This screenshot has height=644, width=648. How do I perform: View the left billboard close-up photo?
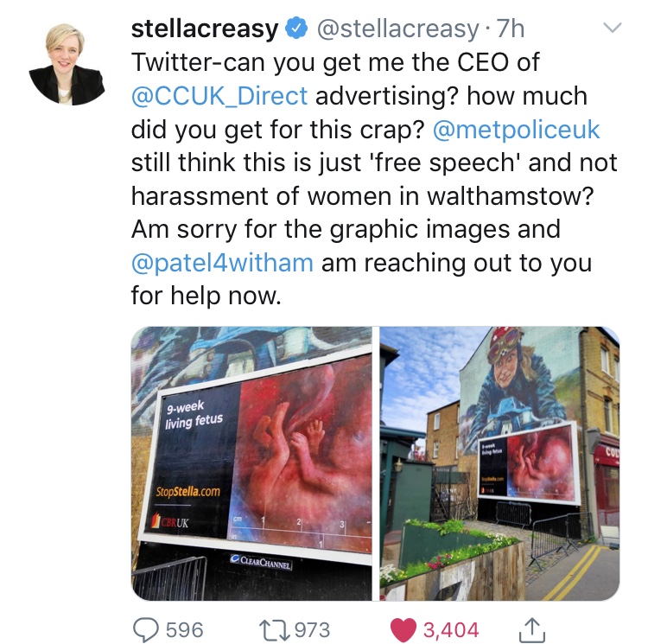pyautogui.click(x=251, y=463)
